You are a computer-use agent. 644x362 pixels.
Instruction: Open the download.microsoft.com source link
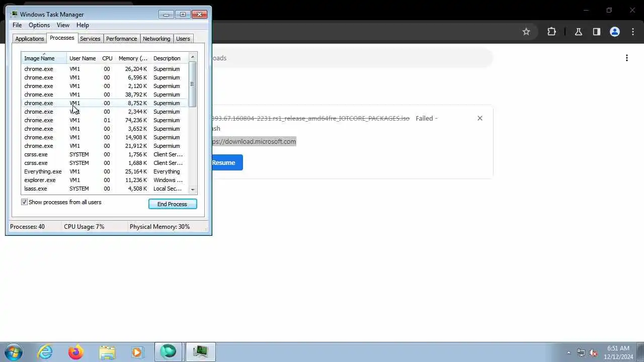point(254,141)
